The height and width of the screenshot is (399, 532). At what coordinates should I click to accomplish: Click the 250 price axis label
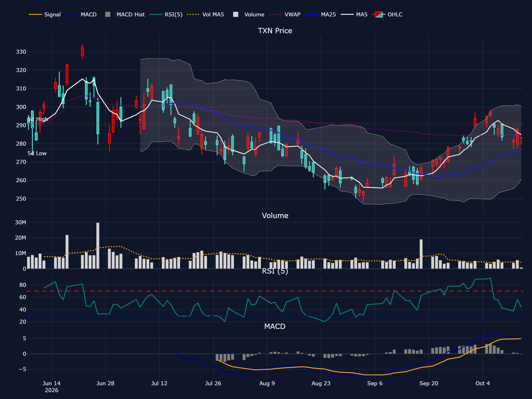pyautogui.click(x=21, y=199)
